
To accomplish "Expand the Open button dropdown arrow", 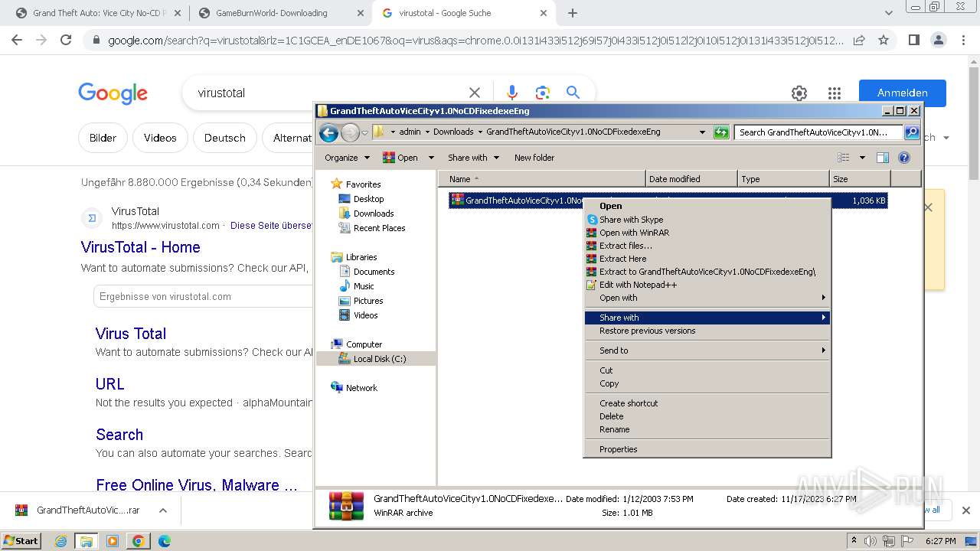I will (x=431, y=158).
